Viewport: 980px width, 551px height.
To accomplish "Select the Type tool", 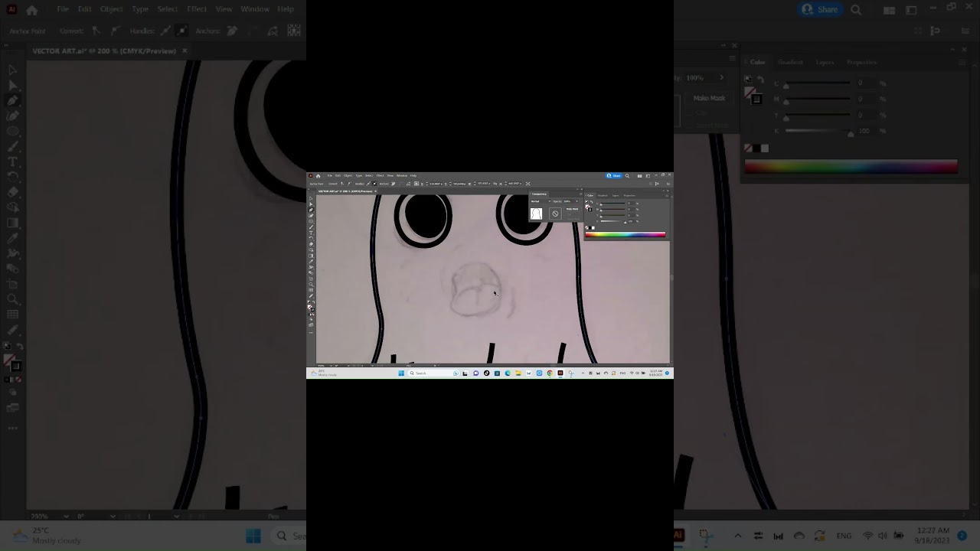I will pyautogui.click(x=311, y=233).
